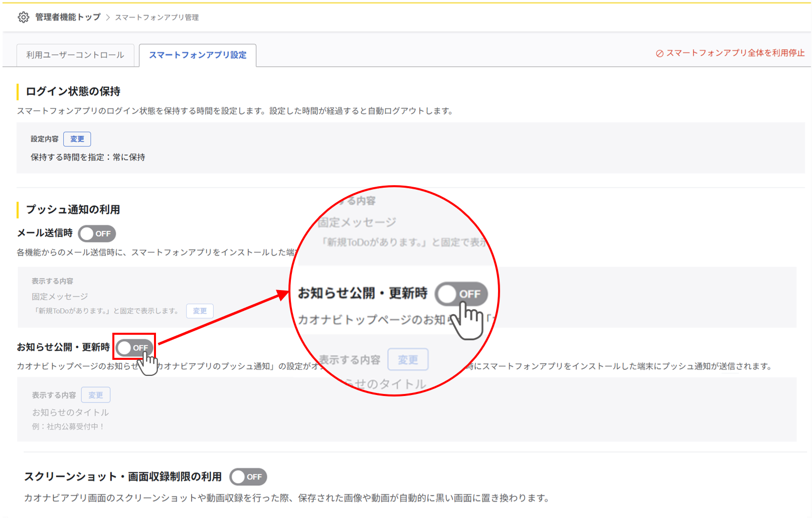Click スマートフォンアプリ全体を利用停止 link

click(x=734, y=52)
